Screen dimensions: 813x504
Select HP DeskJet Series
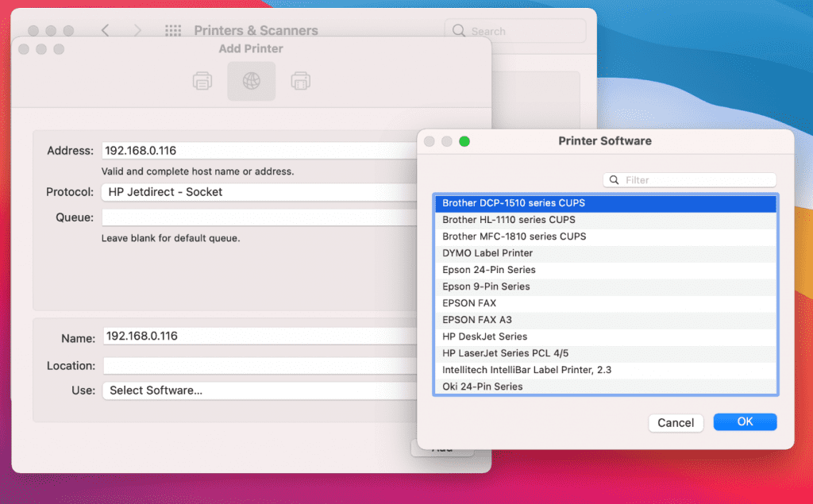pyautogui.click(x=606, y=337)
